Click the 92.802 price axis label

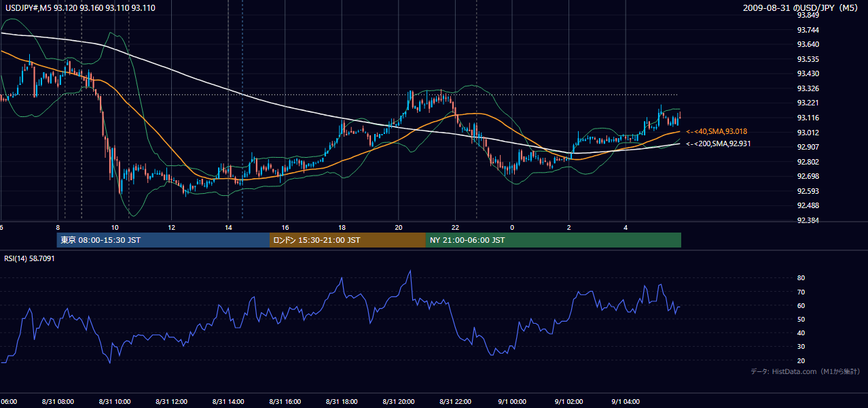click(x=808, y=162)
